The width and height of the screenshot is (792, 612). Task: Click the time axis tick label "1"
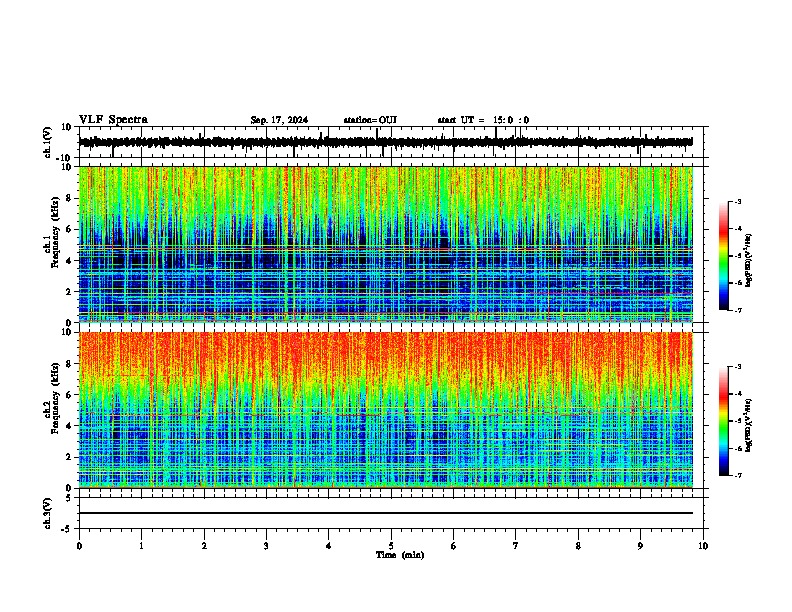click(141, 546)
